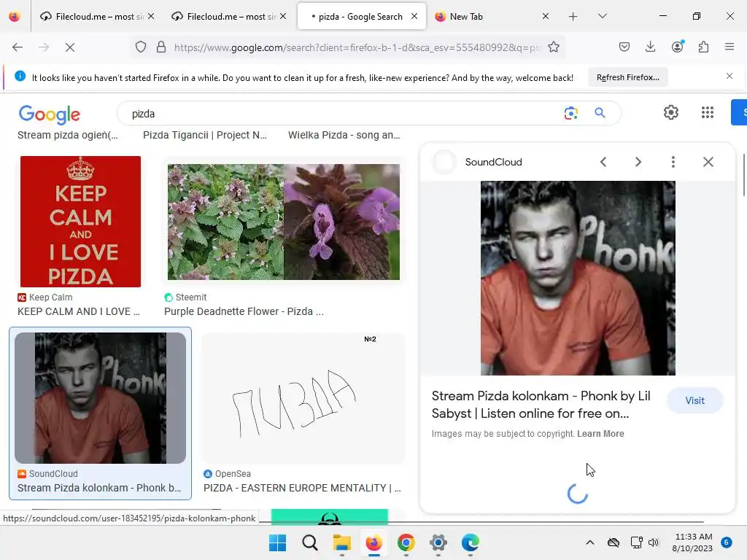The width and height of the screenshot is (747, 560).
Task: Open the Learn More copyright link
Action: click(x=600, y=434)
